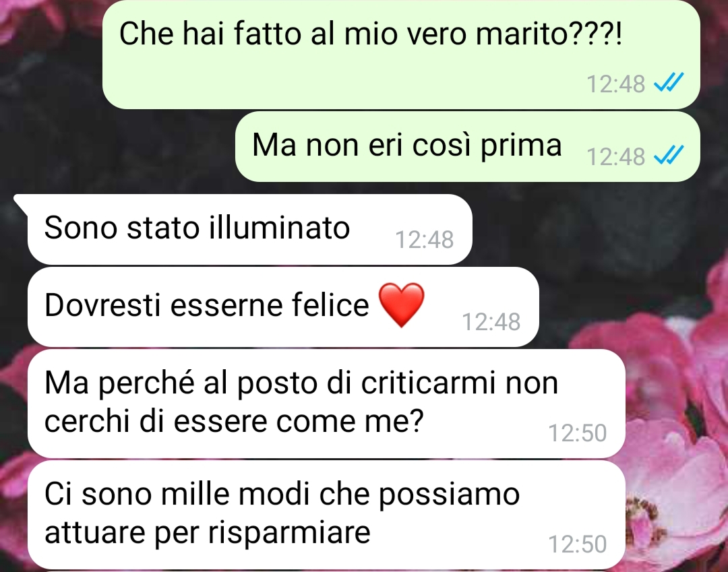Tap the 12:48 timestamp on first sent message
This screenshot has width=728, height=572.
pyautogui.click(x=615, y=84)
